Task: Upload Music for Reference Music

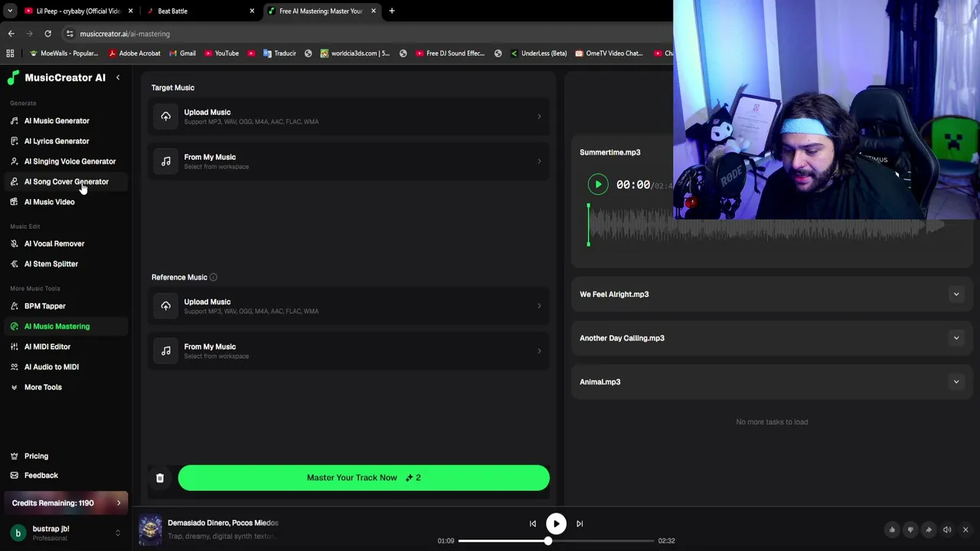Action: (348, 306)
